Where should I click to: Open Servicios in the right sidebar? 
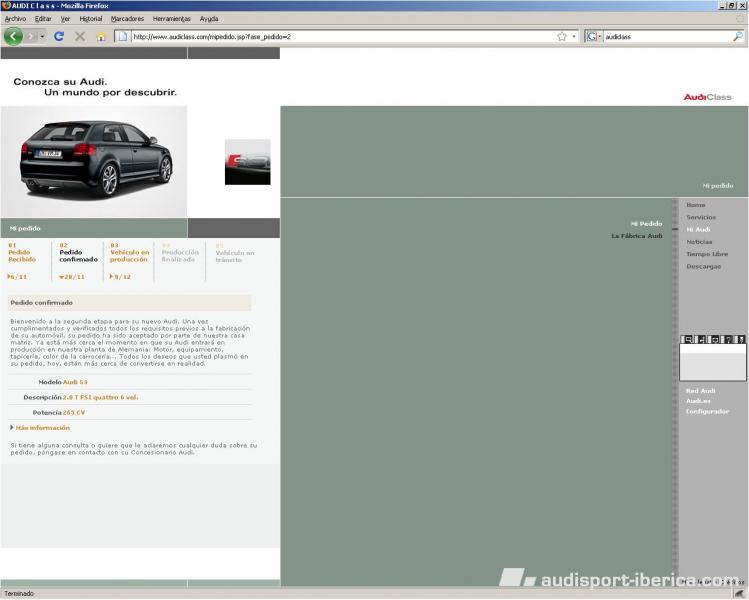tap(701, 217)
